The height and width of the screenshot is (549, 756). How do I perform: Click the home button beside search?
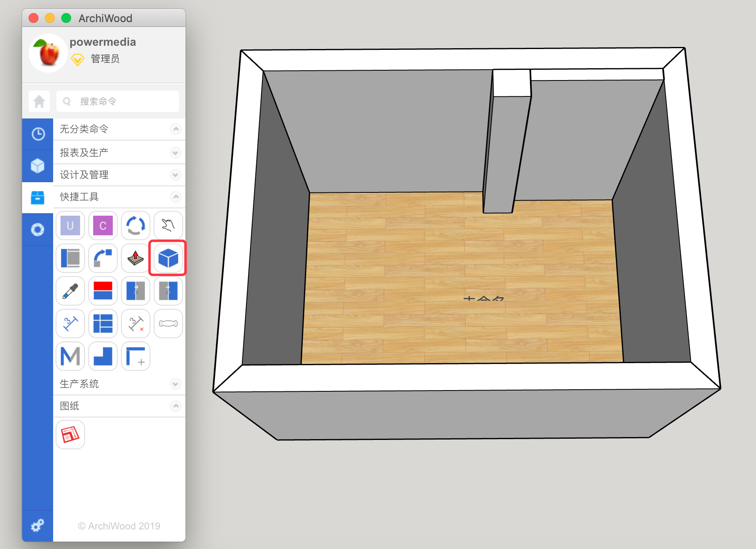(x=39, y=101)
